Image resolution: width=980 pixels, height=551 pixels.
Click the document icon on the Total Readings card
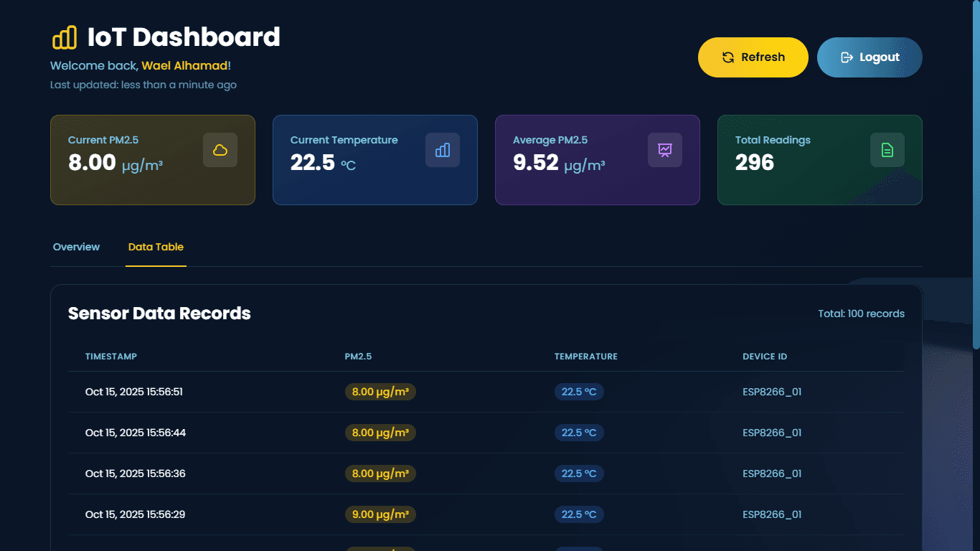pos(887,150)
